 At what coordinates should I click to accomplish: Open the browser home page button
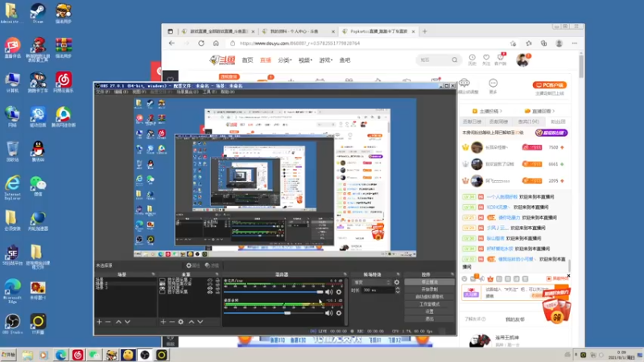(x=216, y=43)
